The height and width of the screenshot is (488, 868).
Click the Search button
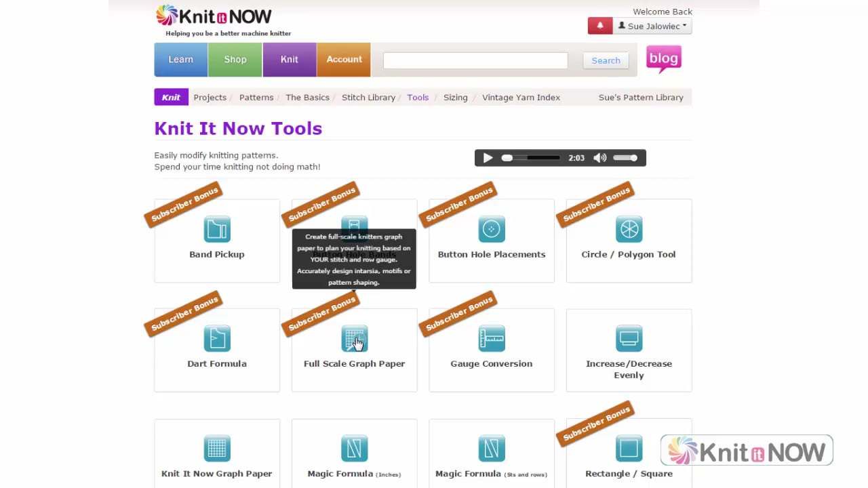click(606, 60)
